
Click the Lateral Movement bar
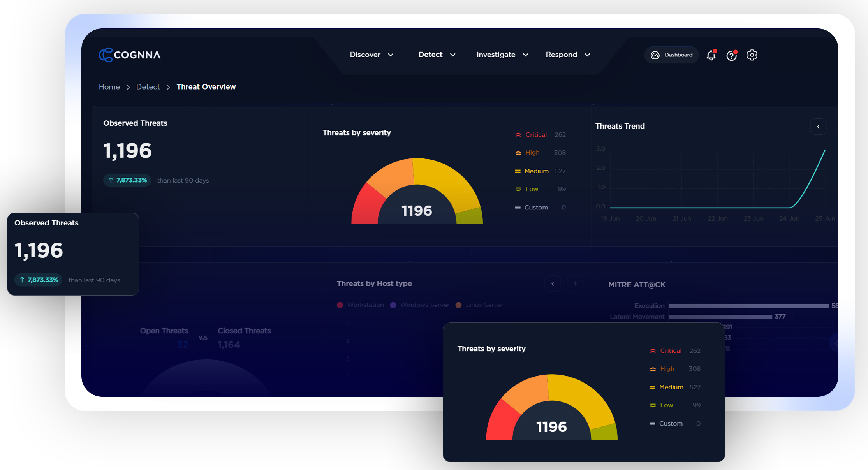[720, 317]
